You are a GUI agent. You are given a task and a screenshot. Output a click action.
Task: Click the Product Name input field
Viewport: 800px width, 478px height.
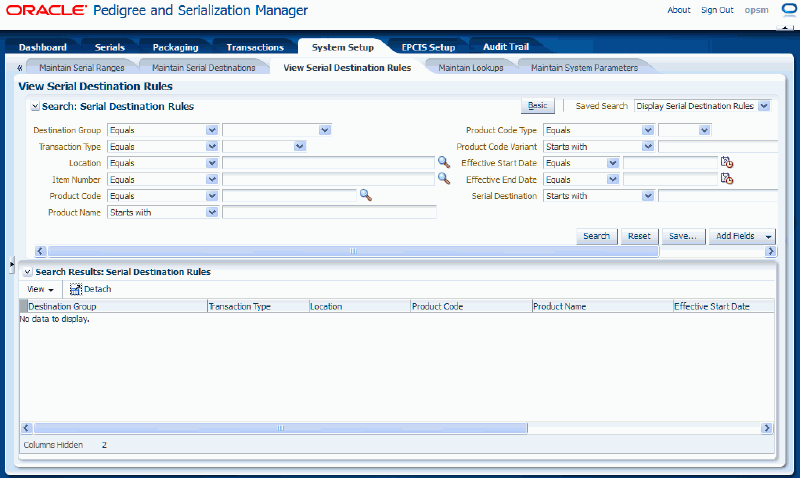(329, 212)
